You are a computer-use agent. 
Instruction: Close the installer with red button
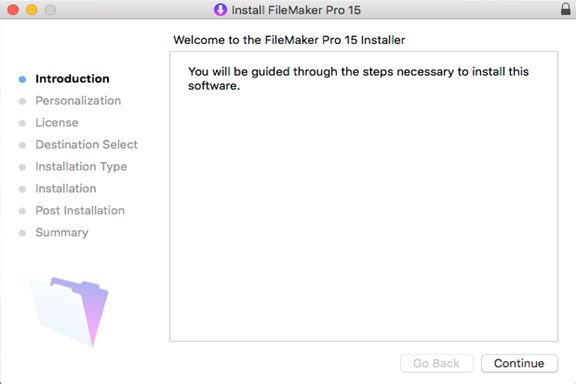click(13, 10)
